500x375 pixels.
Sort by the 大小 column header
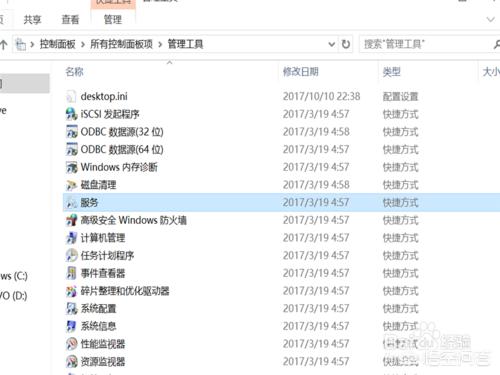tap(491, 72)
